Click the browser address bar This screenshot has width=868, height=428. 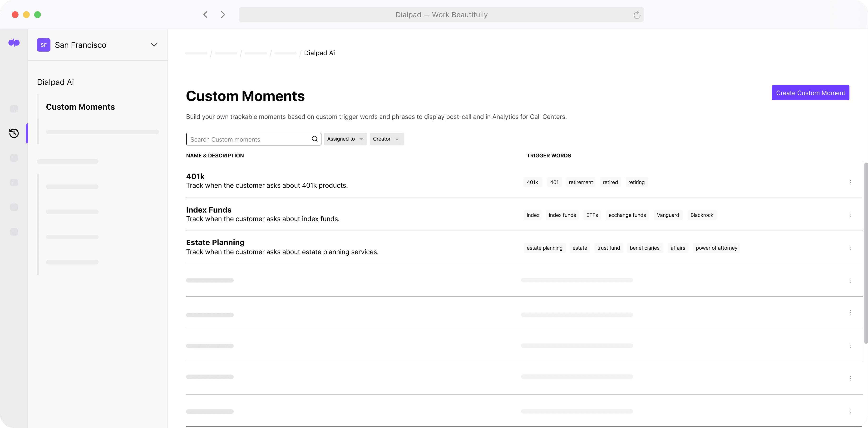[x=441, y=15]
